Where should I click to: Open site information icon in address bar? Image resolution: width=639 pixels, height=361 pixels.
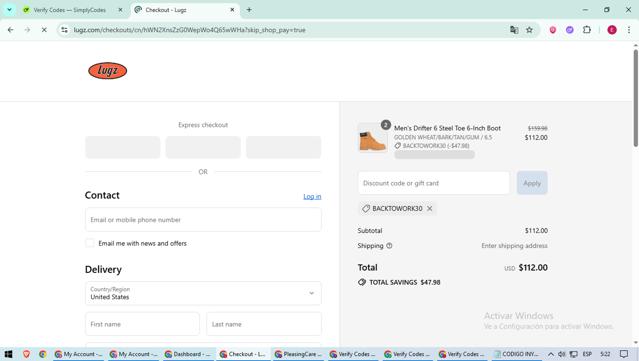pyautogui.click(x=64, y=30)
